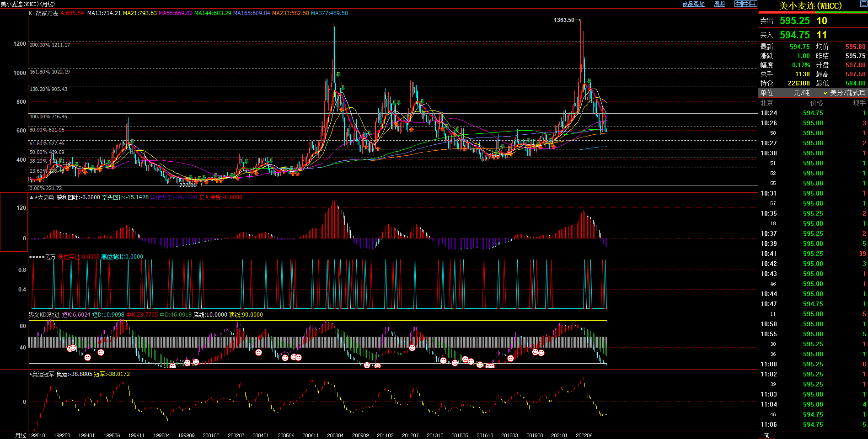Click the 223.06 low price label
Viewport: 868px width, 439px height.
[x=188, y=185]
